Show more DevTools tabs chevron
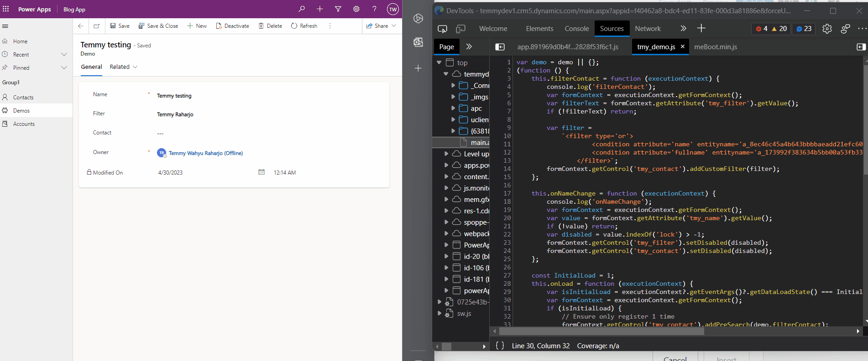868x361 pixels. [683, 29]
